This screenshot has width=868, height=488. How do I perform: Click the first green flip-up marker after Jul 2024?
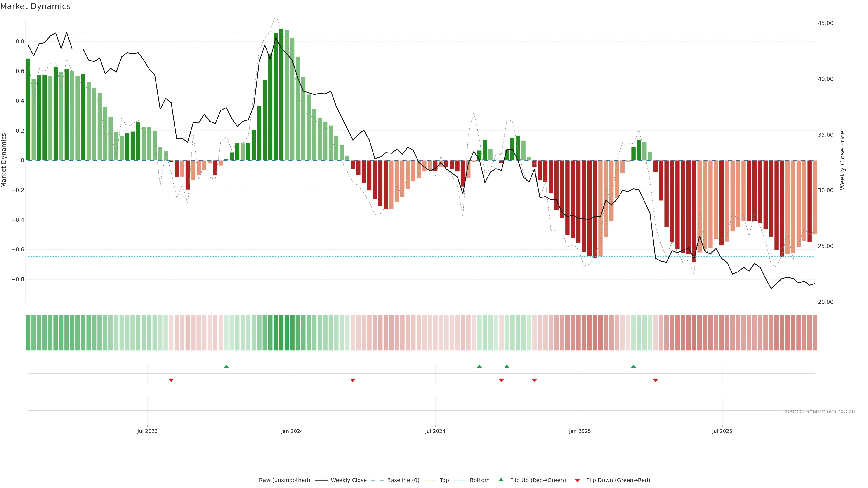pyautogui.click(x=479, y=366)
